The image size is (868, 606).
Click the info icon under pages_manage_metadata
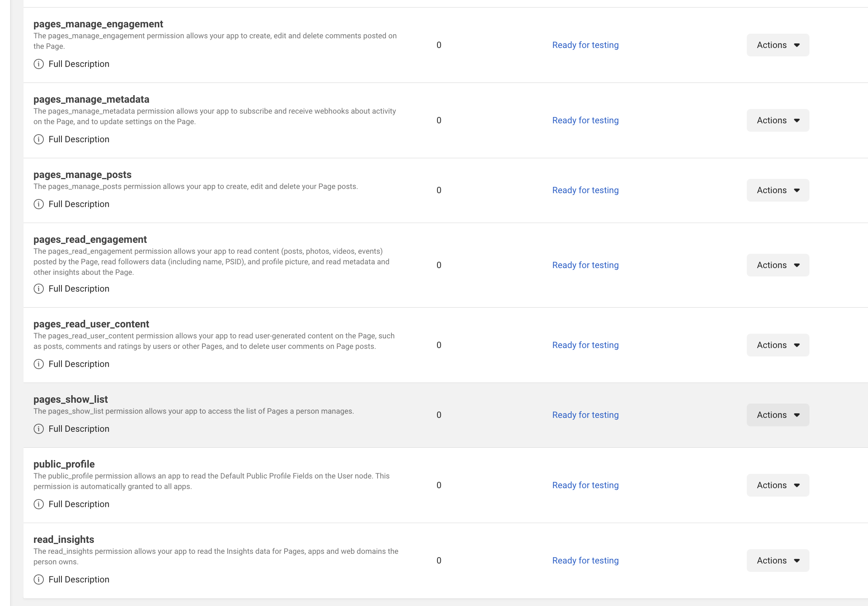pos(39,139)
